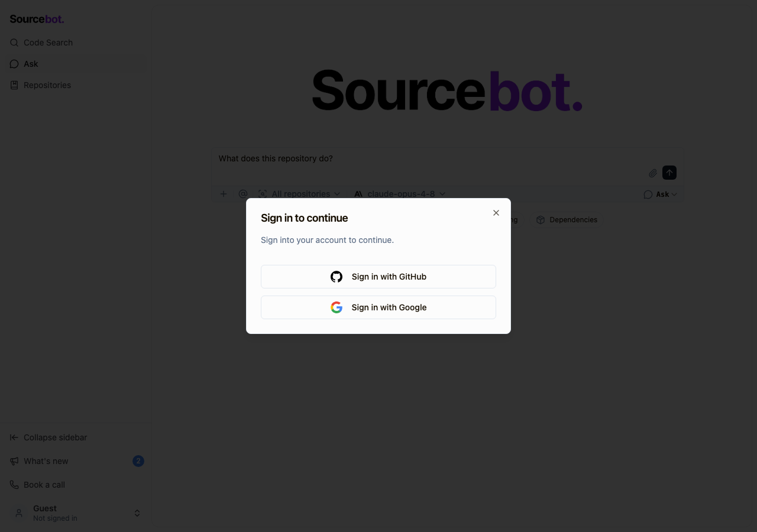Open the claude-opus-4-8 model dropdown
757x532 pixels.
point(400,194)
